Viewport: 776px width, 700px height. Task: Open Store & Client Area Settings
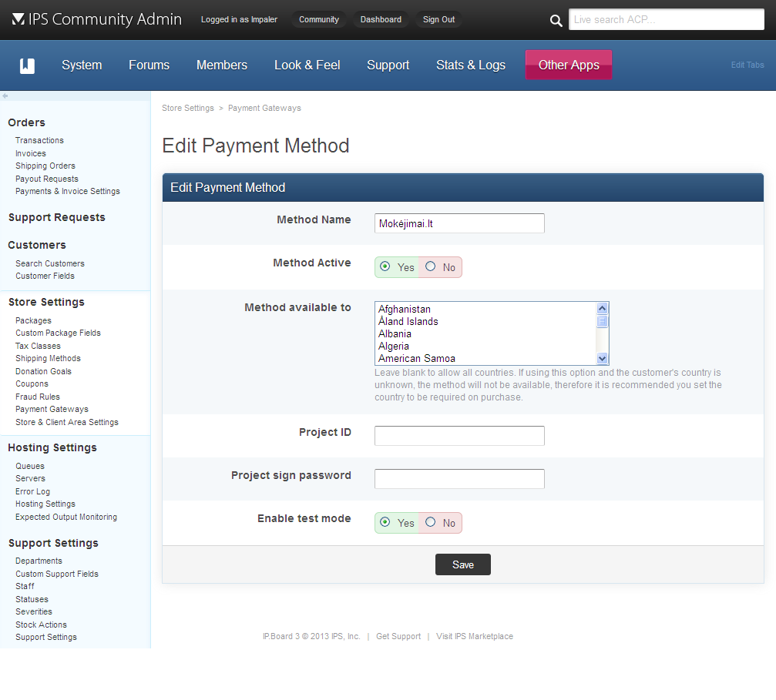pos(67,422)
